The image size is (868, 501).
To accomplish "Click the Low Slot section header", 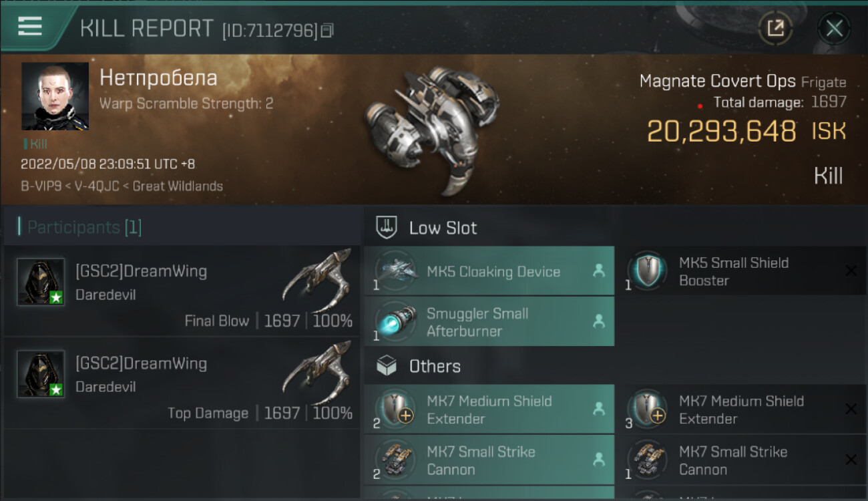I will (443, 228).
